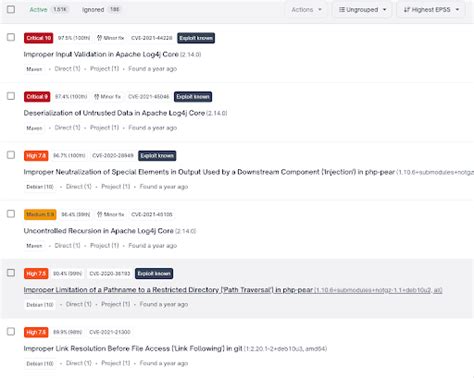Tick the select-all checkbox in the header bar
Screen dimensions: 474x378
coord(11,9)
